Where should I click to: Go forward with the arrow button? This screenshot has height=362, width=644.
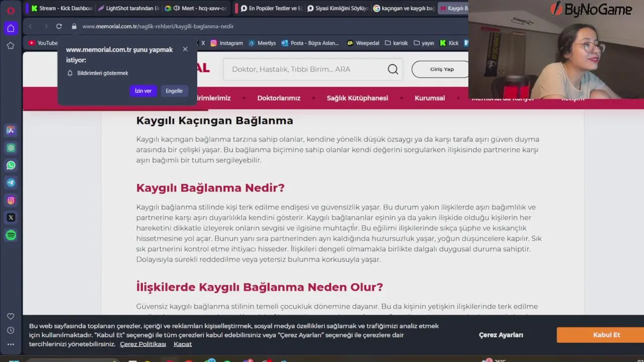(x=46, y=26)
